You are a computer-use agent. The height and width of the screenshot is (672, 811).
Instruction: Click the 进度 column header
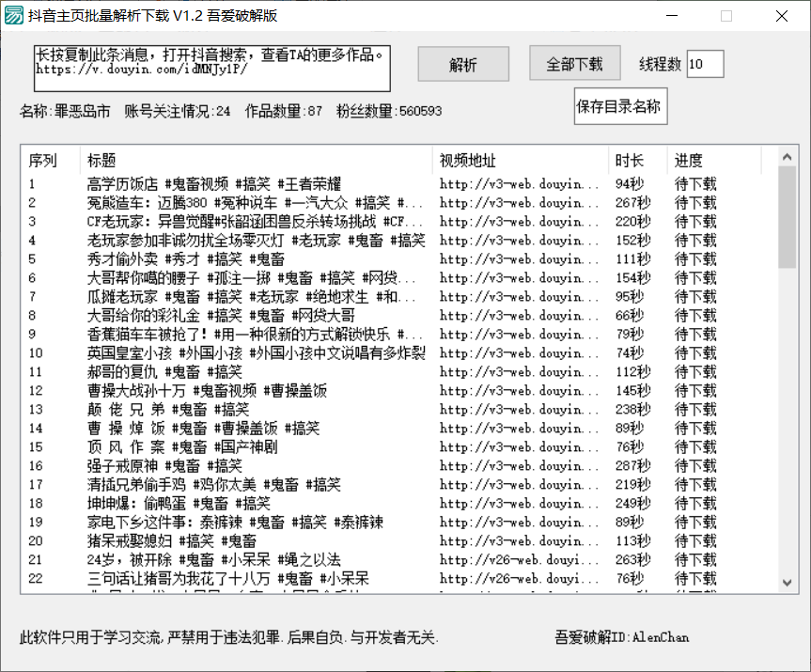714,161
